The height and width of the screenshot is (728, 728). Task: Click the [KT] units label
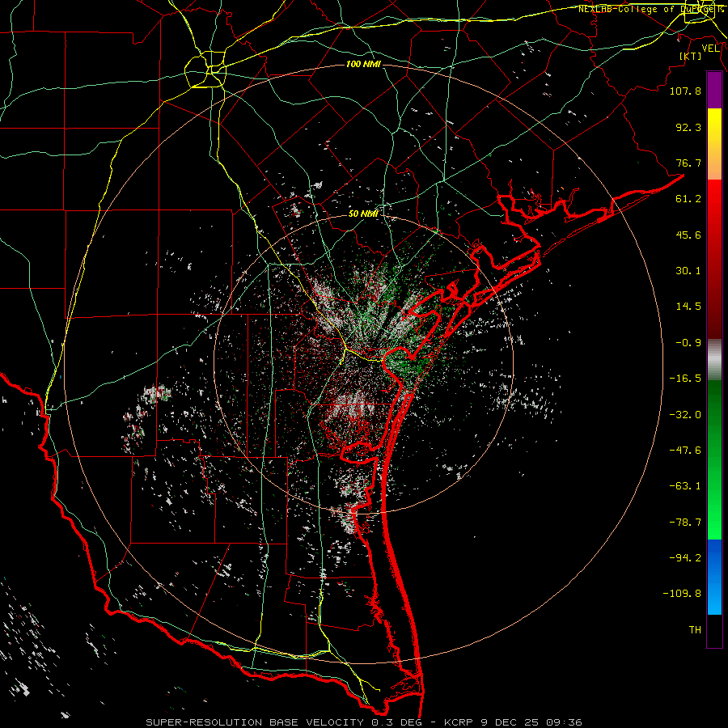click(691, 56)
